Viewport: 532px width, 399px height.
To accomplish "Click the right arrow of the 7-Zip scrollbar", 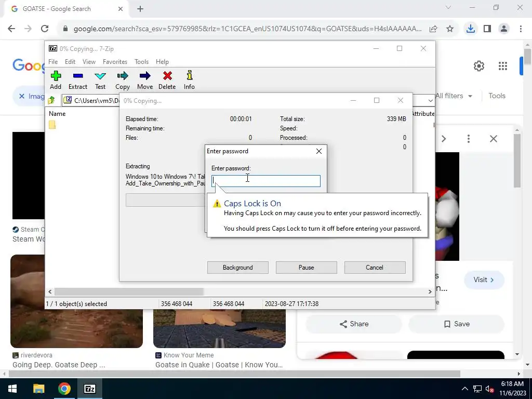I will (x=430, y=291).
